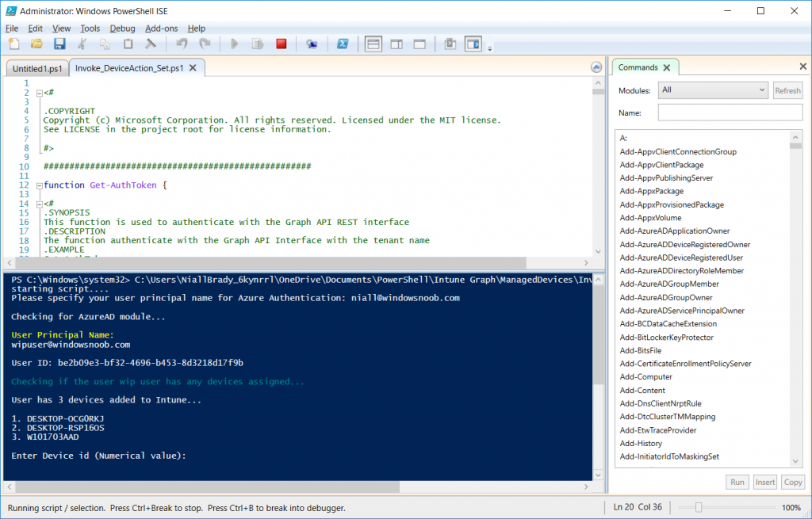Click the down arrow of the commands list scrollbar

795,462
